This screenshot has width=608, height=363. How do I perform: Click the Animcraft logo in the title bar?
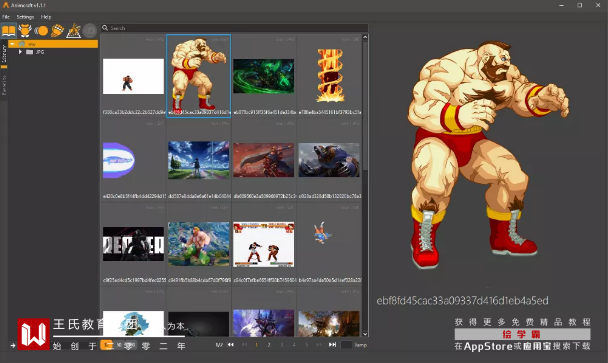[6, 5]
